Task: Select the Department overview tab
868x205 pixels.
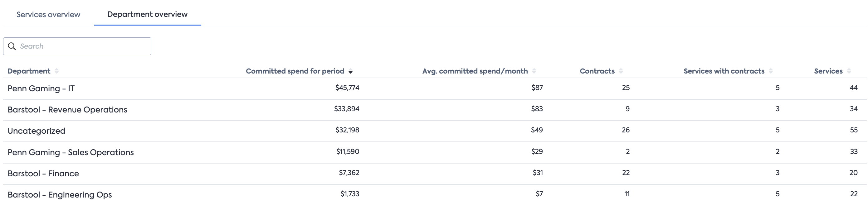Action: [x=147, y=14]
